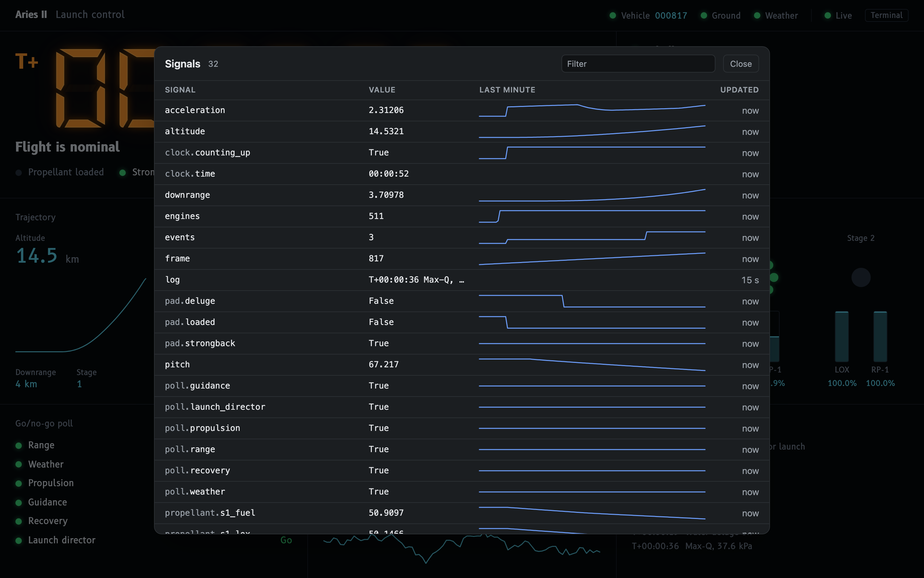The height and width of the screenshot is (578, 924).
Task: Select the propellant.s1_fuel signal
Action: pos(462,513)
